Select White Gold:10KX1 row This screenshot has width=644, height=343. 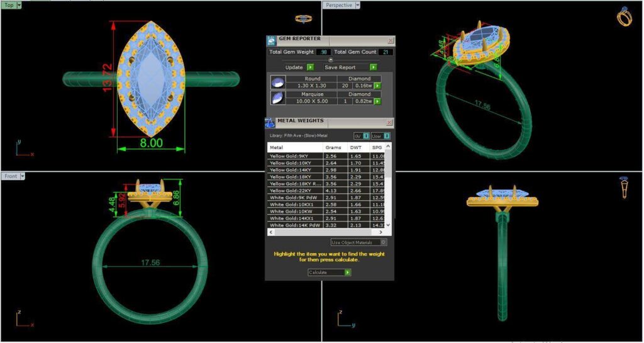[x=326, y=204]
